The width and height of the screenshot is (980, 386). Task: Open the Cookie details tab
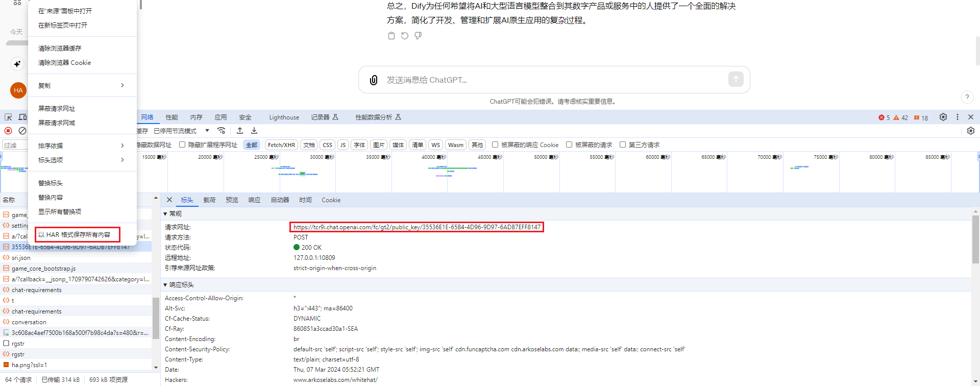click(331, 200)
